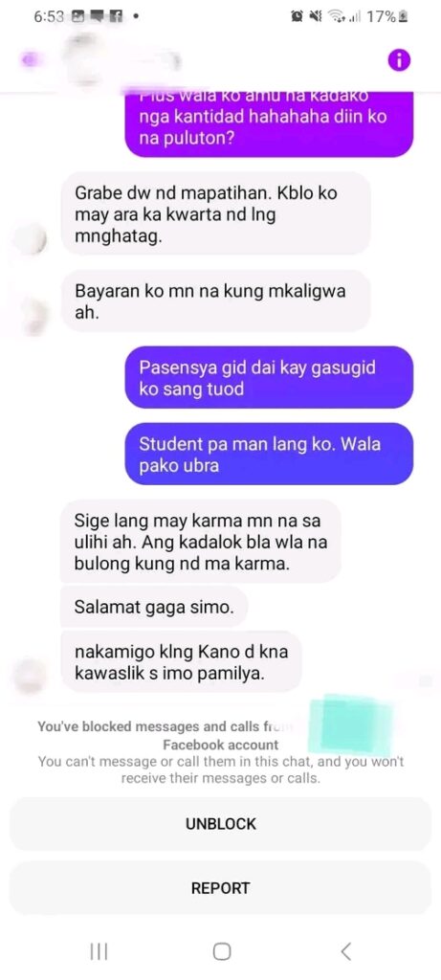Screen dimensions: 441x980
Task: Tap sender avatar beside 'nakamigo klng Kano' message
Action: tap(30, 677)
